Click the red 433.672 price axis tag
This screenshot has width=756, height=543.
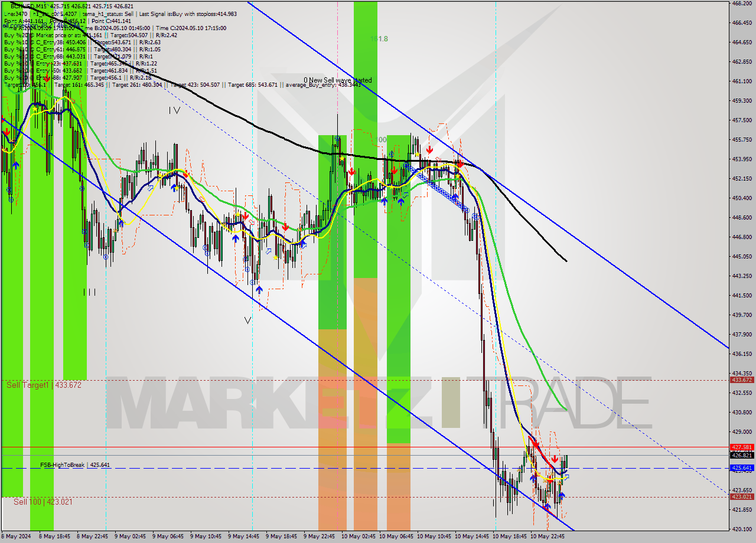click(742, 380)
